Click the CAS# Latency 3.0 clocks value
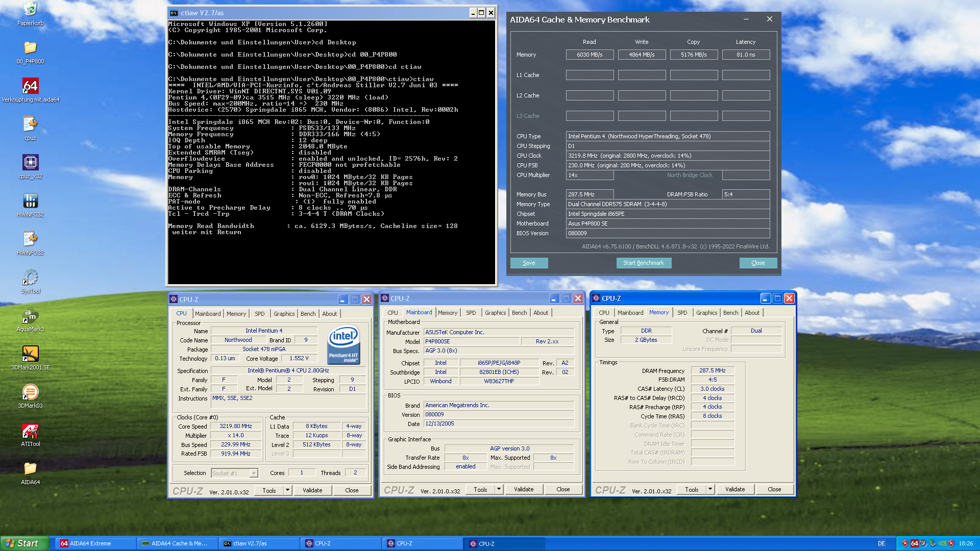Viewport: 980px width, 551px height. (x=713, y=389)
